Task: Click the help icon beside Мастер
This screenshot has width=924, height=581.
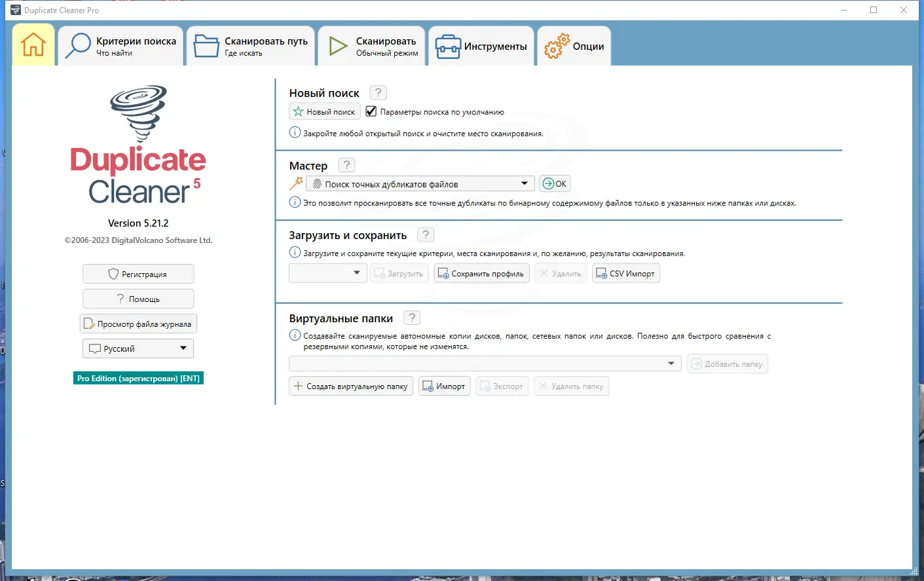Action: (346, 165)
